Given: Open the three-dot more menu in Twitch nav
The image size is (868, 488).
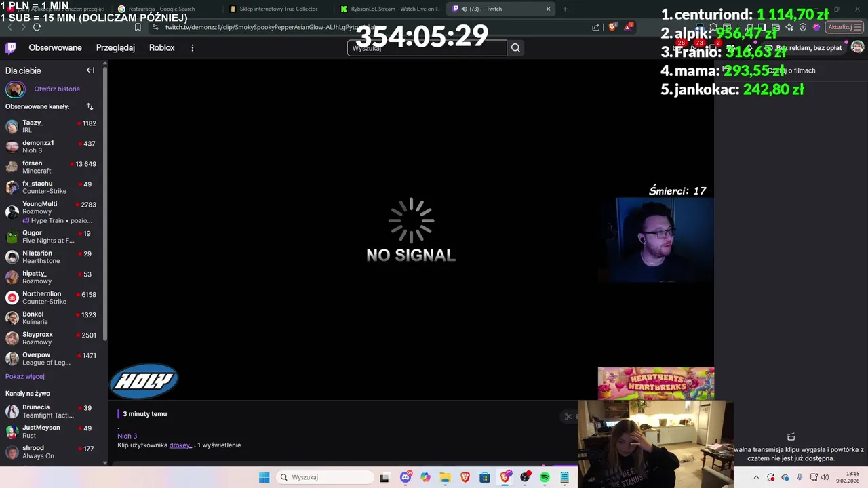Looking at the screenshot, I should click(x=193, y=48).
